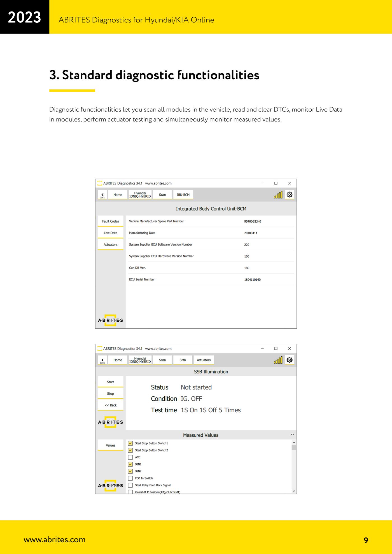The height and width of the screenshot is (554, 392).
Task: Open Actuators in the IBU-BCM sidebar
Action: coord(111,245)
